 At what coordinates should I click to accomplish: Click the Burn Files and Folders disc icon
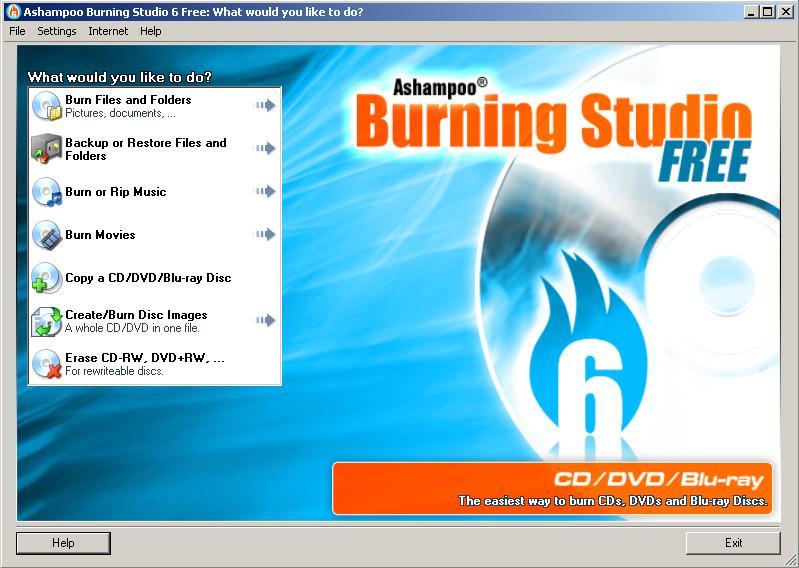click(x=47, y=105)
